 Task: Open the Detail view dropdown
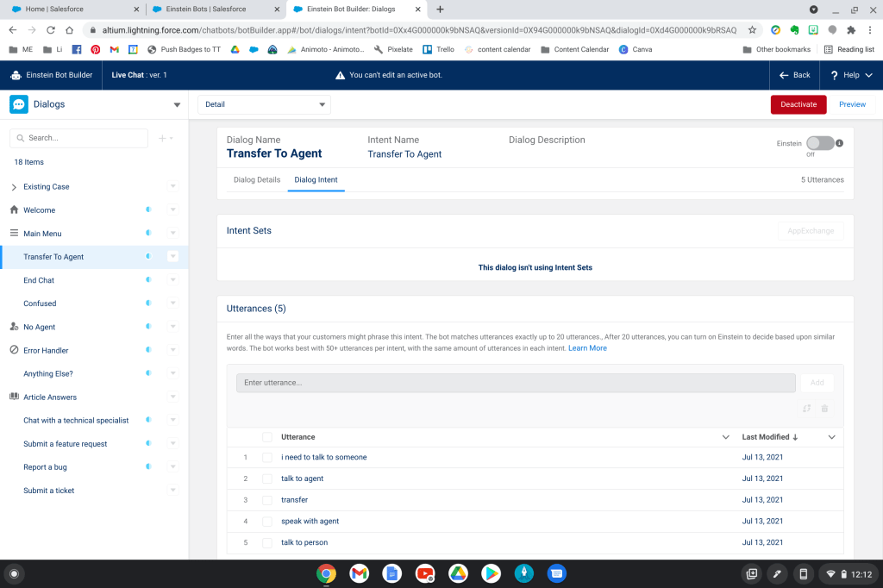click(x=264, y=104)
